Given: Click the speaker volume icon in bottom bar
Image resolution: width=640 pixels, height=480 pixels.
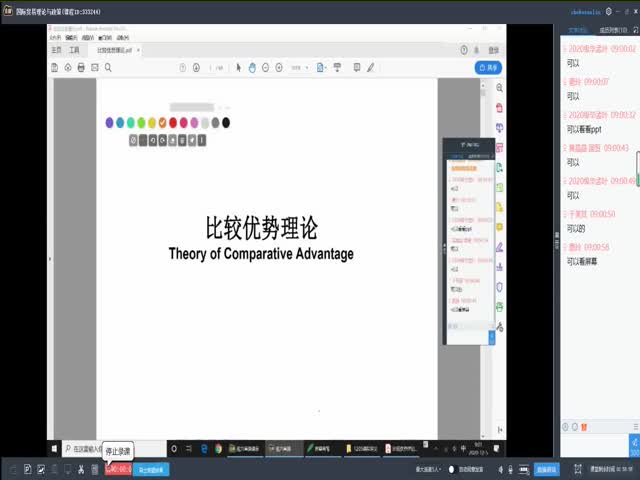Looking at the screenshot, I should tap(501, 470).
